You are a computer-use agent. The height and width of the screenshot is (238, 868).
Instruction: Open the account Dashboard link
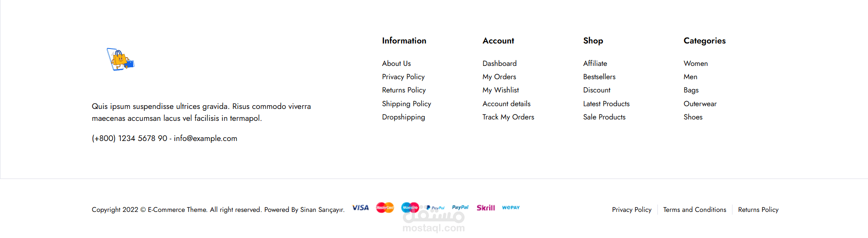pyautogui.click(x=499, y=64)
